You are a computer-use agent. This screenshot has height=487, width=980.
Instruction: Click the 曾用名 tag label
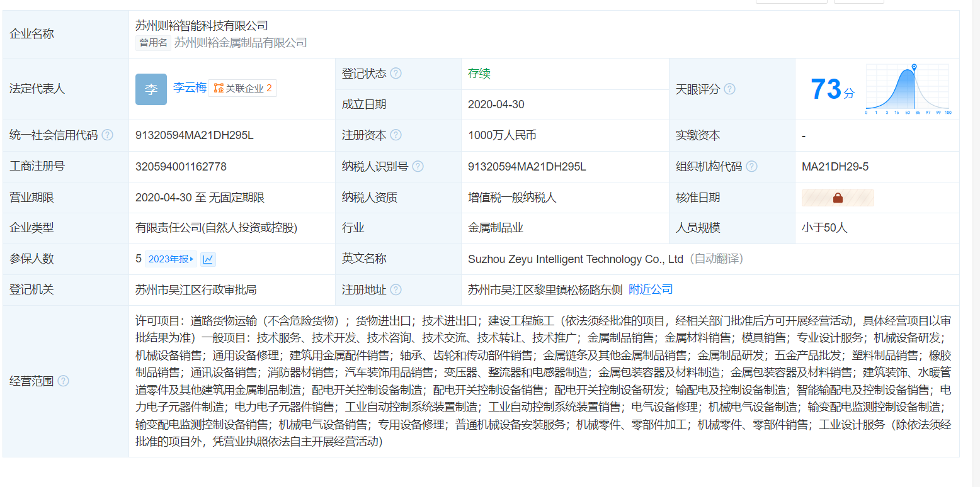click(x=153, y=43)
